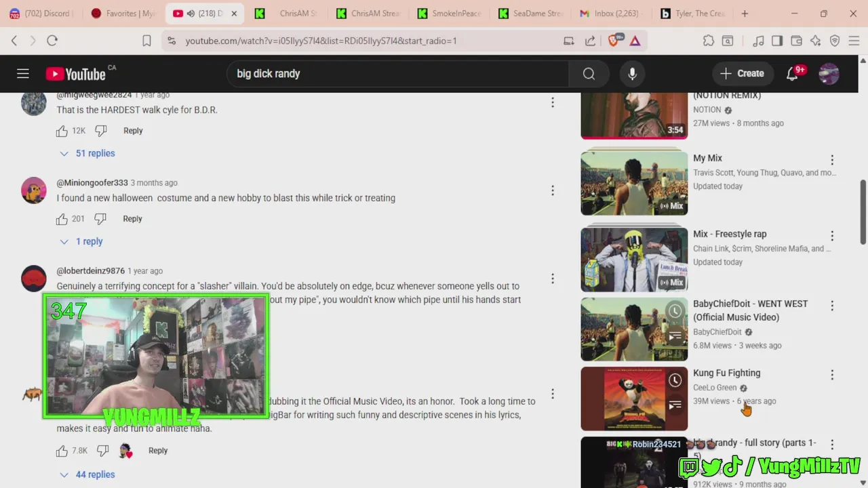The width and height of the screenshot is (868, 488).
Task: Open more options for BabyChiefDoit WENT WEST
Action: click(x=832, y=306)
